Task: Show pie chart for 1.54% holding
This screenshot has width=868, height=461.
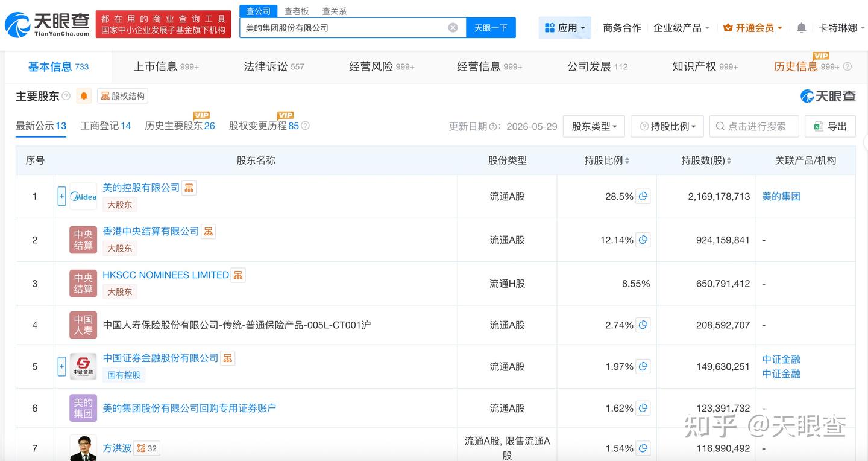Action: click(x=643, y=448)
